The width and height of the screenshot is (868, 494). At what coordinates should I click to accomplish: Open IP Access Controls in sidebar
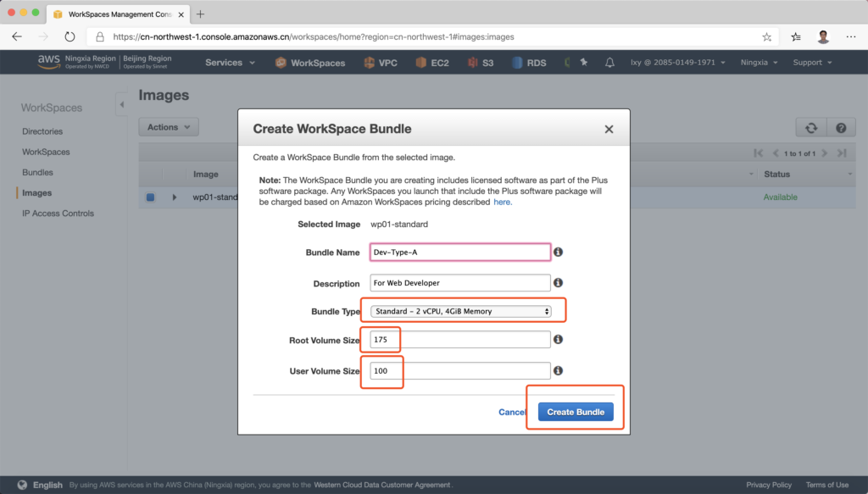pyautogui.click(x=58, y=214)
